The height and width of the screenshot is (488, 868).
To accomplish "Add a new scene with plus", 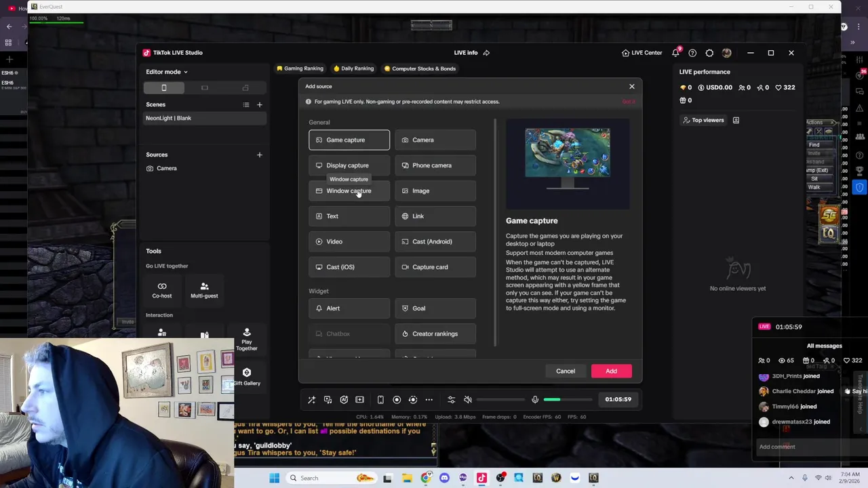I will tap(259, 104).
